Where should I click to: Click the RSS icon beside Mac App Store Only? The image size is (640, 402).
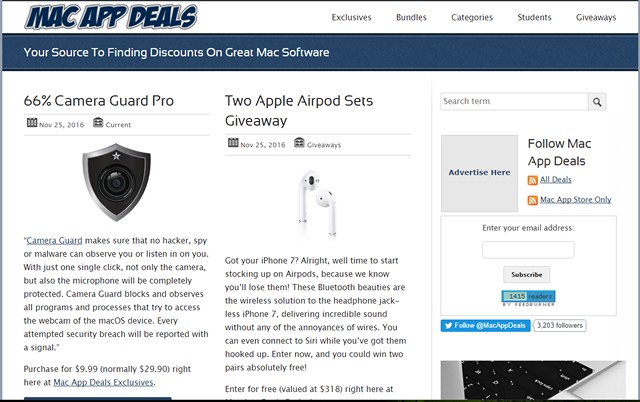(532, 200)
